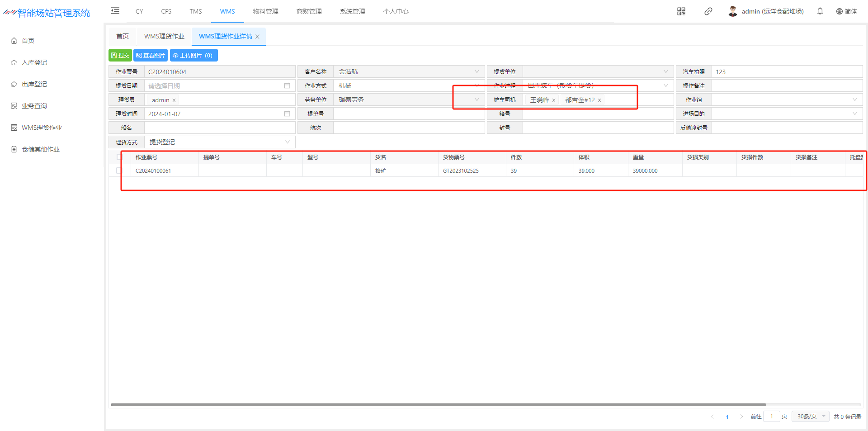
Task: Check the row checkbox for C20240100061
Action: click(119, 171)
